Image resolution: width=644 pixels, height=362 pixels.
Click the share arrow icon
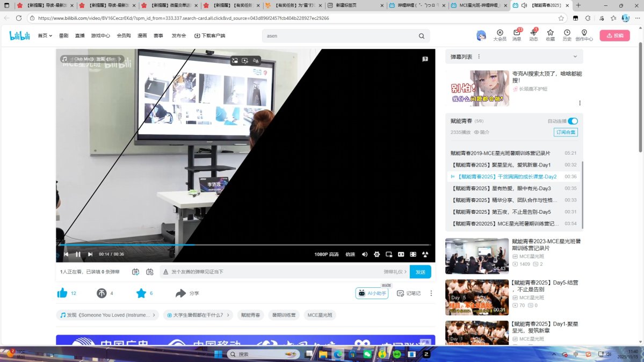tap(181, 293)
